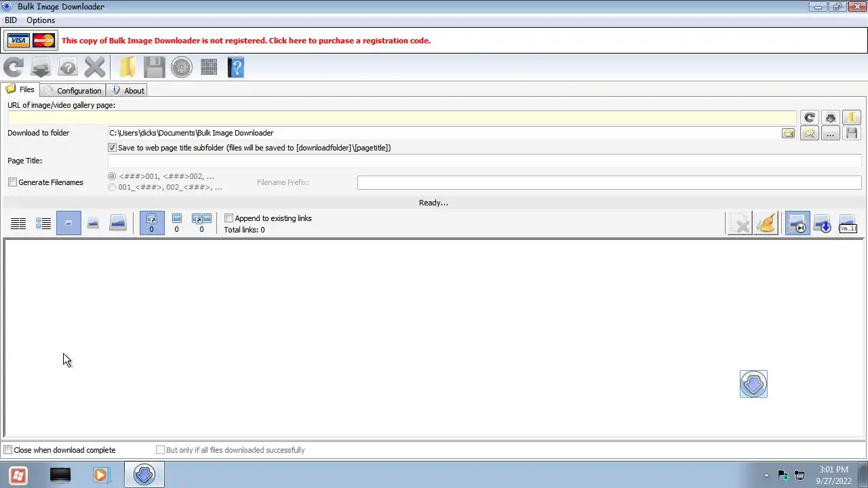Viewport: 868px width, 488px height.
Task: Click the Page Title input field
Action: 484,161
